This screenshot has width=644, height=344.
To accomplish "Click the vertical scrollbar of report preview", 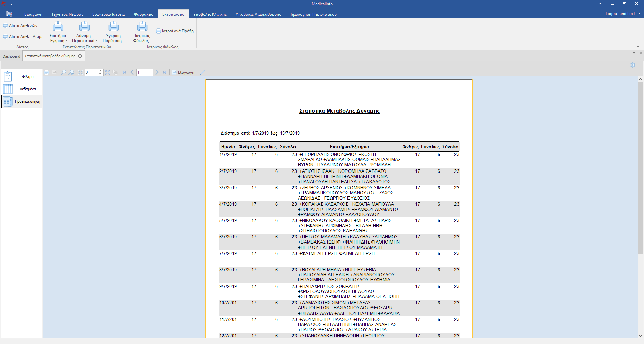I will 640,167.
